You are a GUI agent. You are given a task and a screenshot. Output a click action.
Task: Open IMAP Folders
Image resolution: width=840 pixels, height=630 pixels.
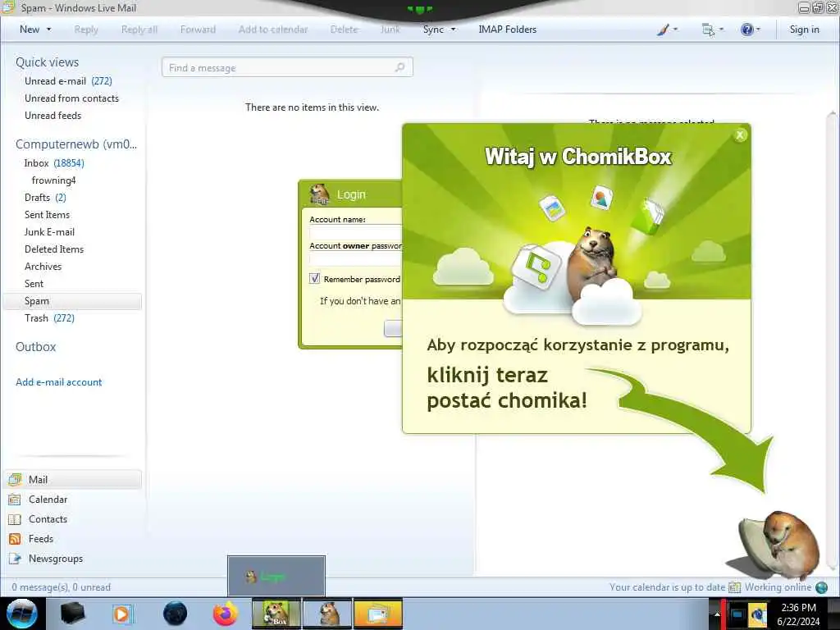point(507,30)
